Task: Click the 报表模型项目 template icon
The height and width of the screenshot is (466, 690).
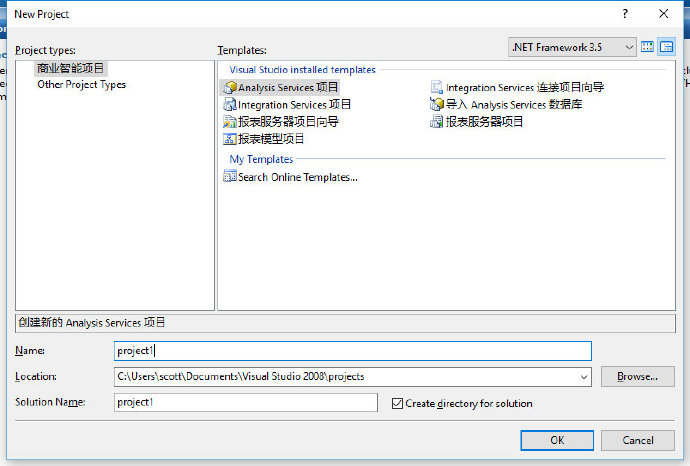Action: (230, 139)
